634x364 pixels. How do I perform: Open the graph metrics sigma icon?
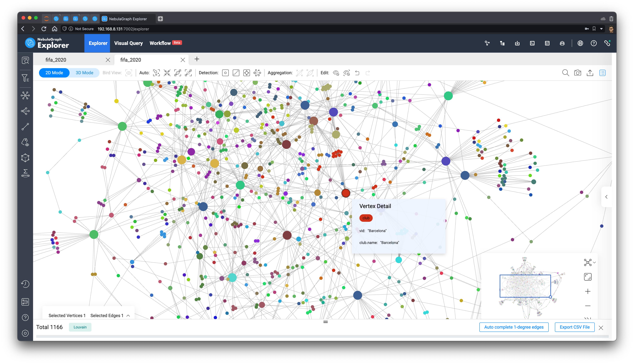pos(25,173)
